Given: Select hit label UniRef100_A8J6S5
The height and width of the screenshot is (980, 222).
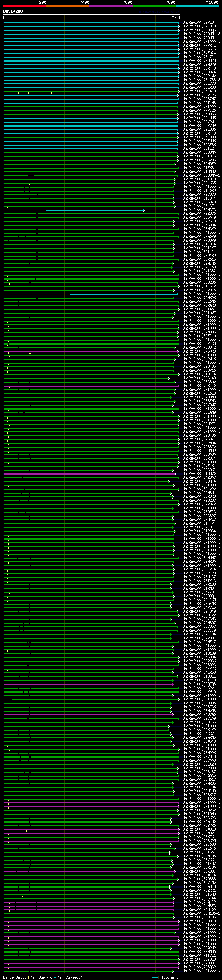Looking at the screenshot, I should pyautogui.click(x=199, y=183).
